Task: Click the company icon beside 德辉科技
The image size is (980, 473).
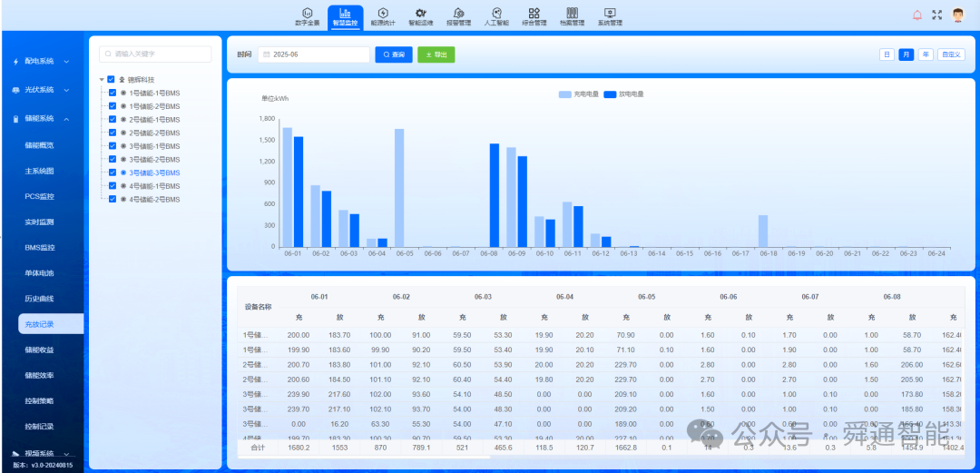Action: pos(122,80)
